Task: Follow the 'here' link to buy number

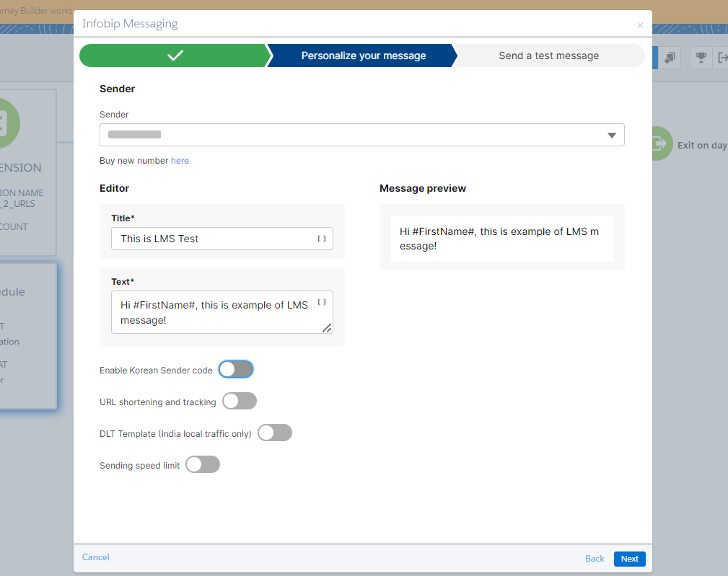Action: 180,161
